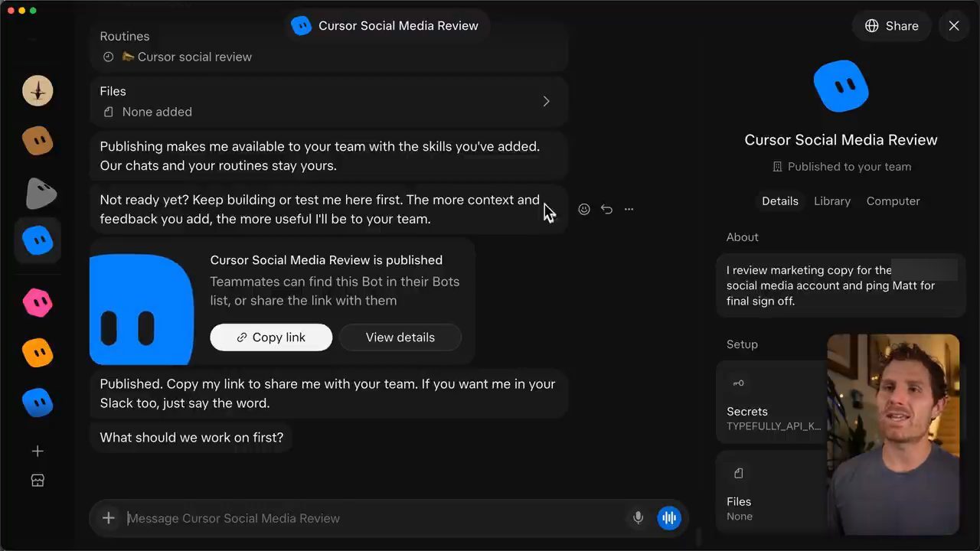
Task: Reply to the hovered message with arrow icon
Action: [x=606, y=209]
